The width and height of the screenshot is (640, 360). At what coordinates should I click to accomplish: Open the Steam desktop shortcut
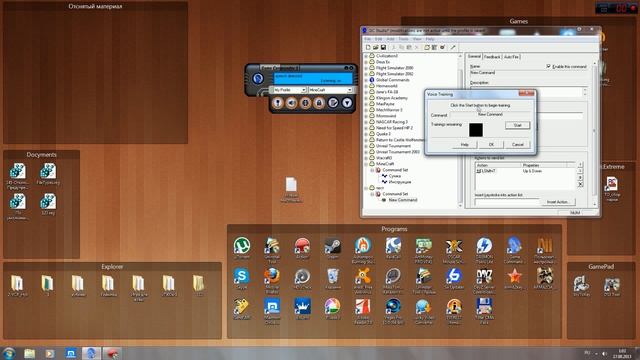pyautogui.click(x=333, y=248)
